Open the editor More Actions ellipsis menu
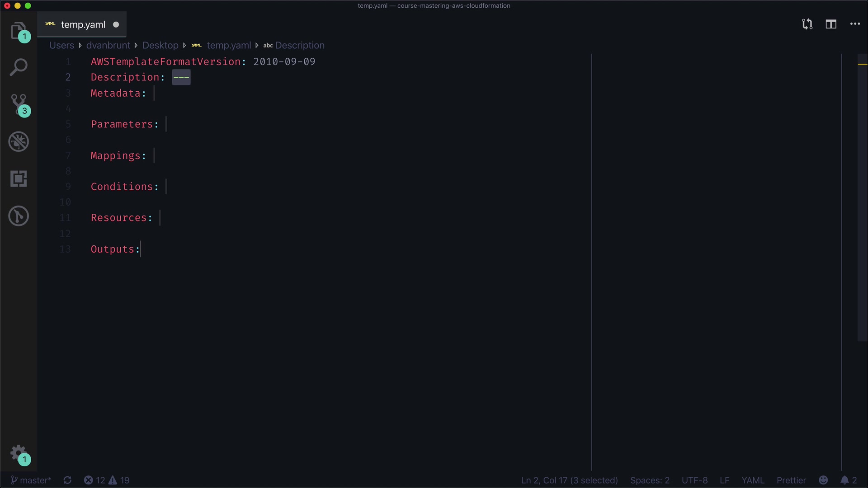Viewport: 868px width, 488px height. pos(855,24)
